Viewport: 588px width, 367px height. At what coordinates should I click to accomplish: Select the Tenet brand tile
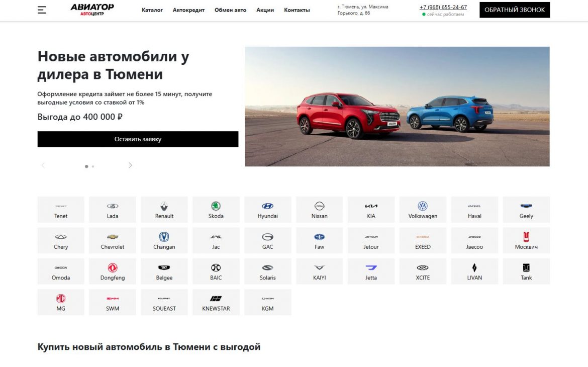click(x=61, y=210)
